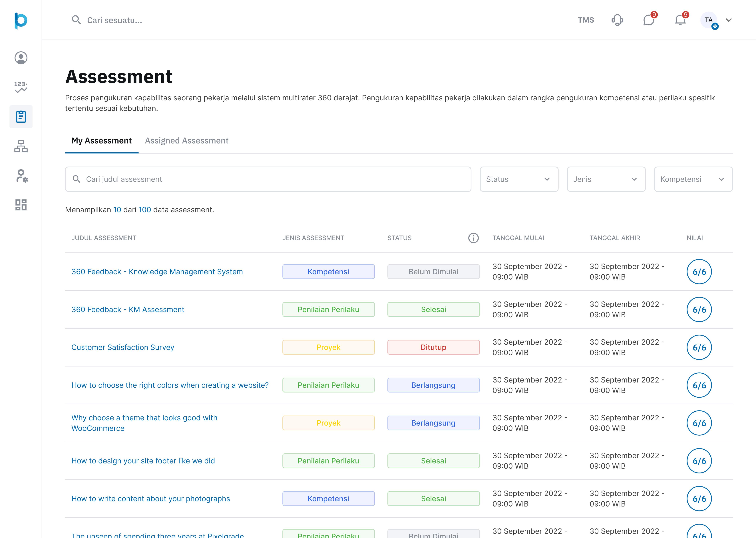Open the dashboard grid sidebar icon
The image size is (756, 538).
click(x=21, y=205)
